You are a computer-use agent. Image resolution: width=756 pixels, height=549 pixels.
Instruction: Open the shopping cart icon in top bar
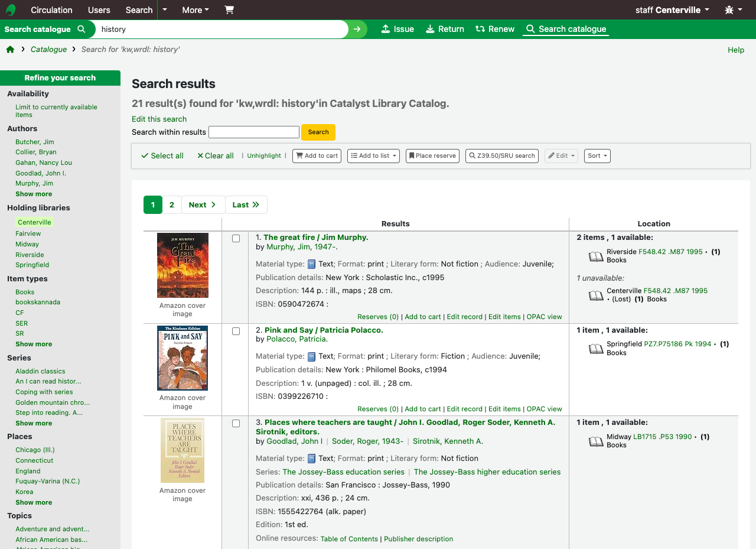pos(229,9)
